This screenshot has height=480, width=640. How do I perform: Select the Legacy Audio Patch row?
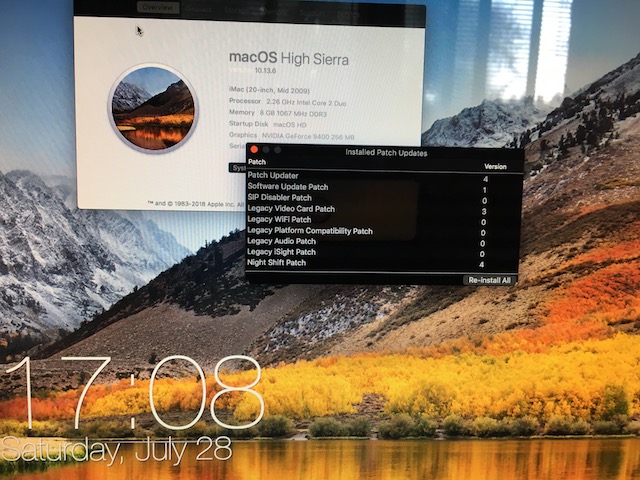tap(383, 241)
